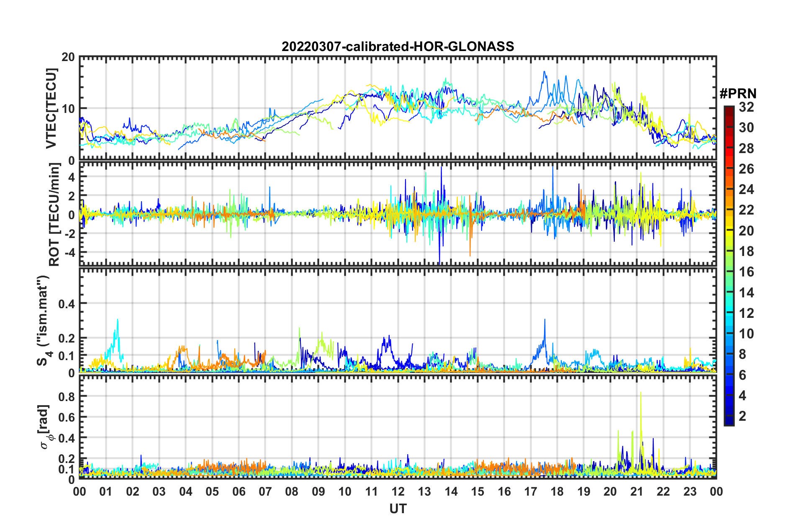Click the orange colorbar region at PRN 24
Image resolution: width=796 pixels, height=532 pixels.
(729, 189)
